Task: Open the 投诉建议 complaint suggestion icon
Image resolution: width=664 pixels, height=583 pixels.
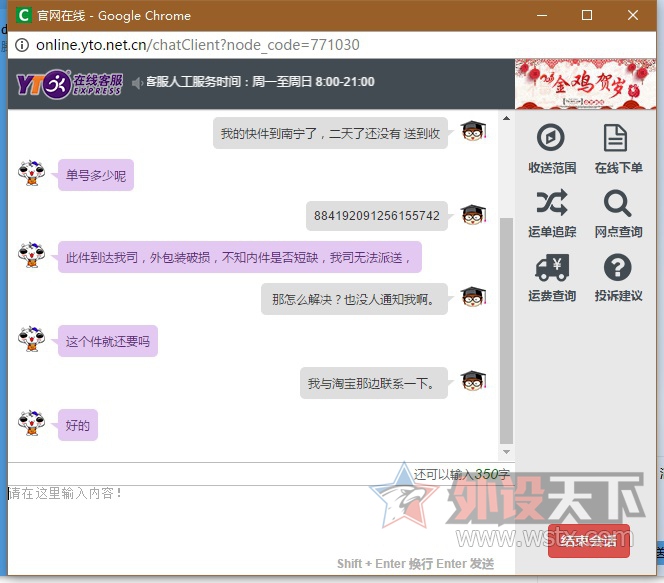Action: click(x=617, y=268)
